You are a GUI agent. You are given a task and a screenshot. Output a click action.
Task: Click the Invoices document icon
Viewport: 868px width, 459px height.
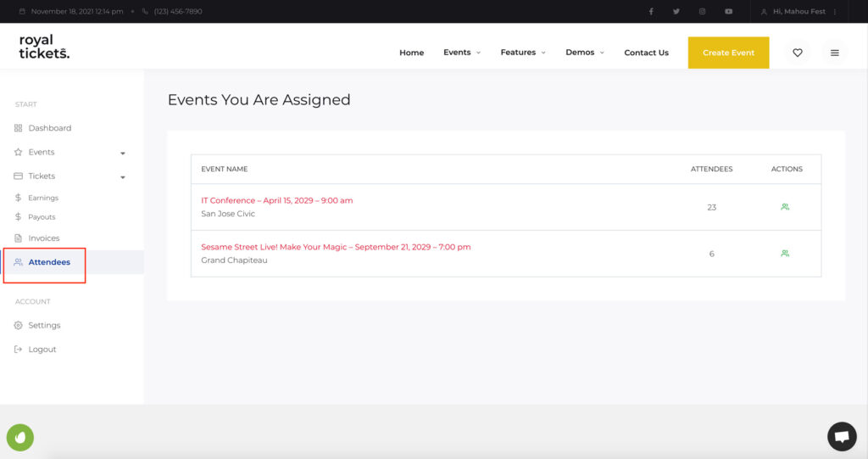[19, 238]
